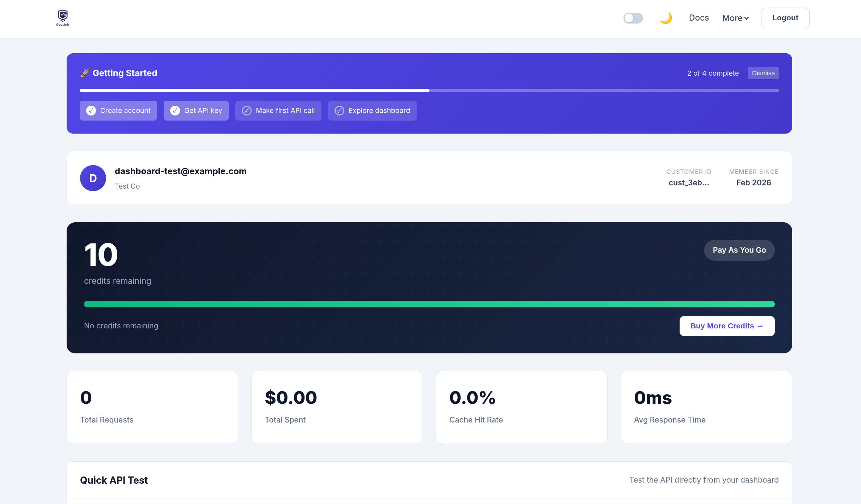This screenshot has width=861, height=504.
Task: Click Get API key checkmark icon
Action: pos(175,111)
